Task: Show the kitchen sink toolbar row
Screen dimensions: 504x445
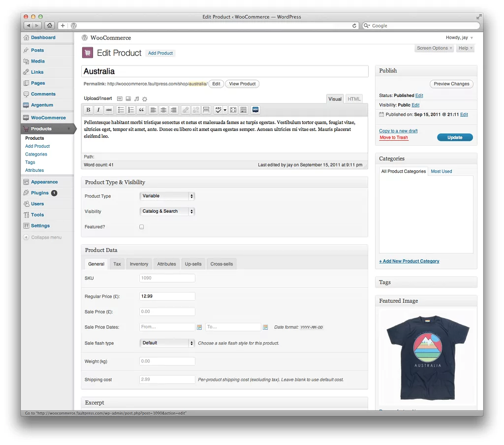Action: [x=243, y=110]
